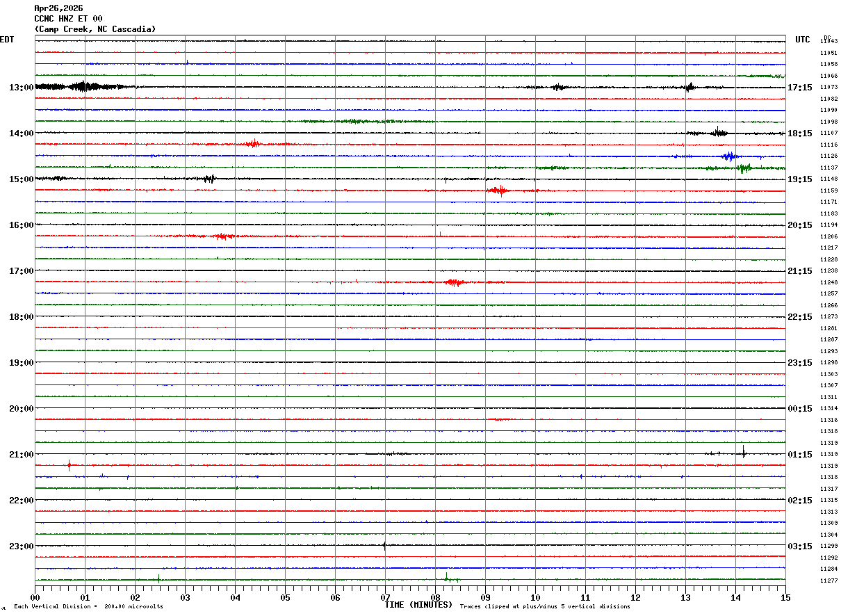Image resolution: width=841 pixels, height=616 pixels.
Task: Select the location label (Camp Creek, NC Cascadia)
Action: tap(95, 29)
